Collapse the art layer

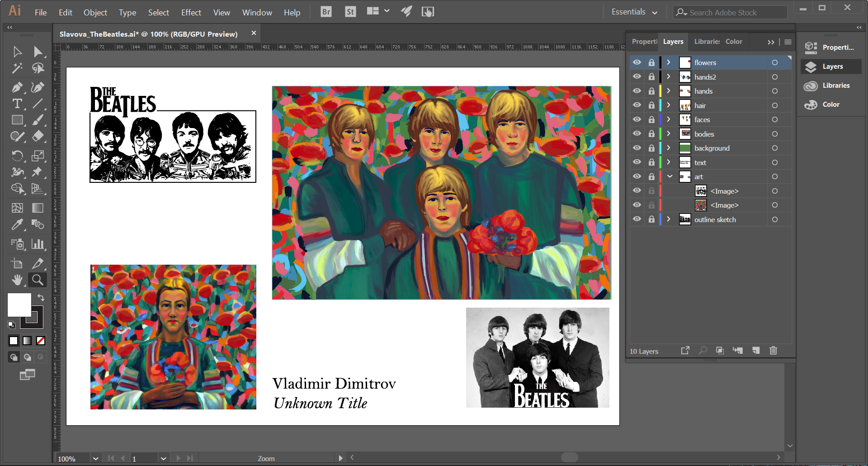click(670, 176)
